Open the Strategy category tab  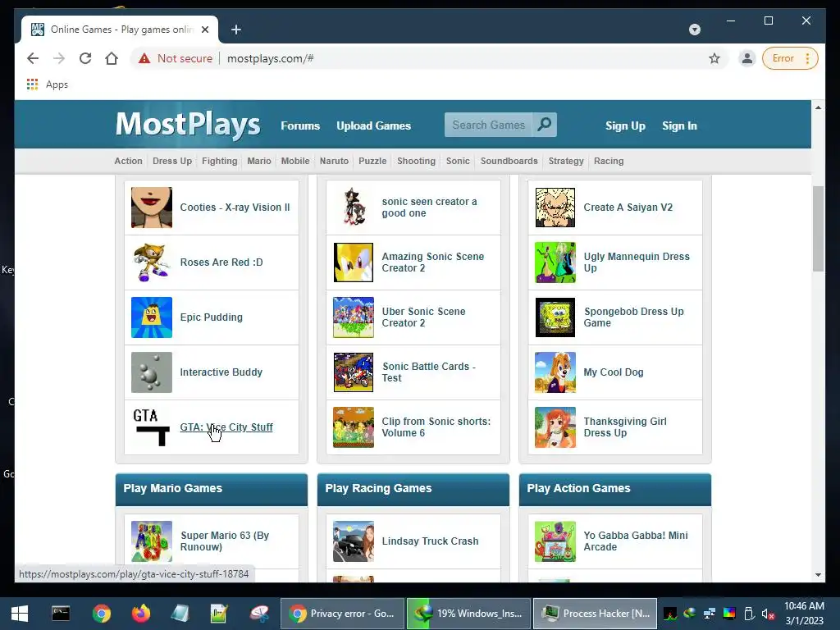click(566, 161)
